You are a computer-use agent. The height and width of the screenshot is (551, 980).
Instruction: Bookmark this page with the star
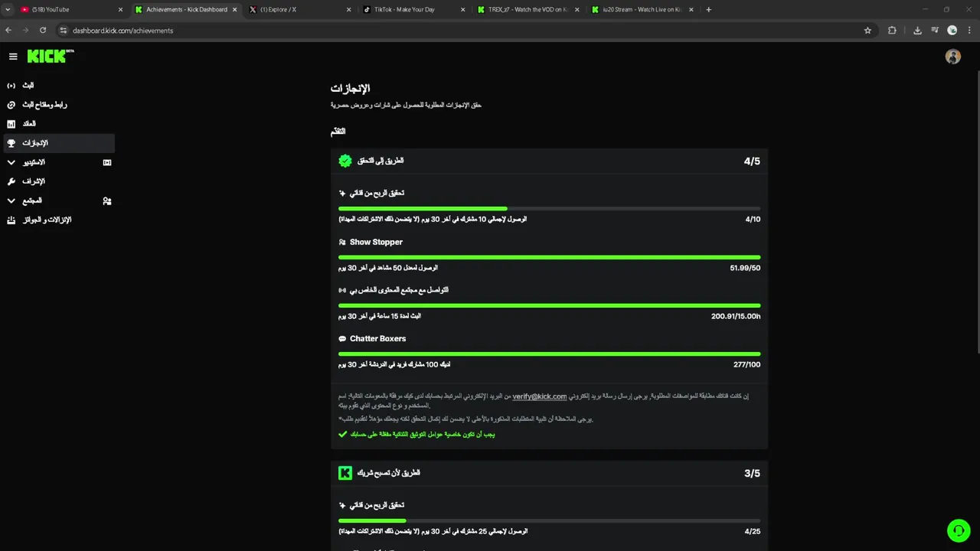tap(867, 31)
